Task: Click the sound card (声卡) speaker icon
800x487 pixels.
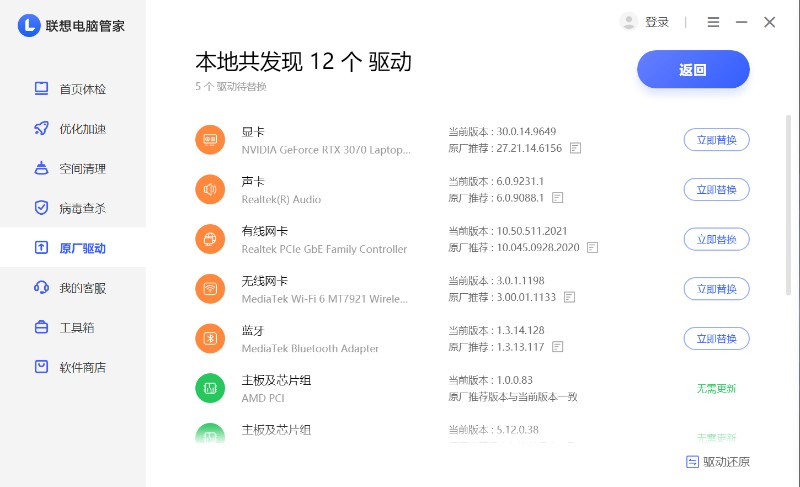Action: (210, 189)
